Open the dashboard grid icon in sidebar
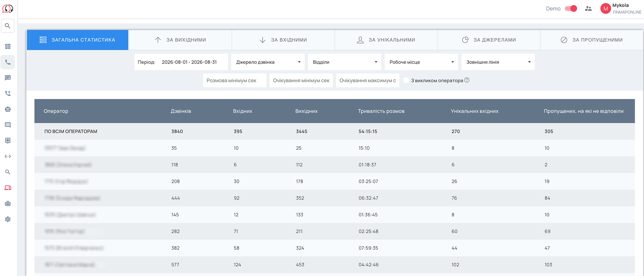The width and height of the screenshot is (644, 276). tap(8, 46)
